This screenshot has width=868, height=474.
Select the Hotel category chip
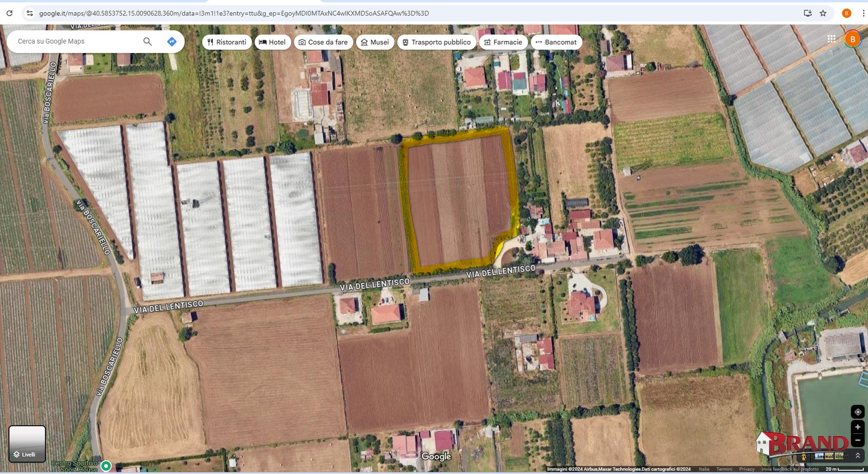[273, 42]
